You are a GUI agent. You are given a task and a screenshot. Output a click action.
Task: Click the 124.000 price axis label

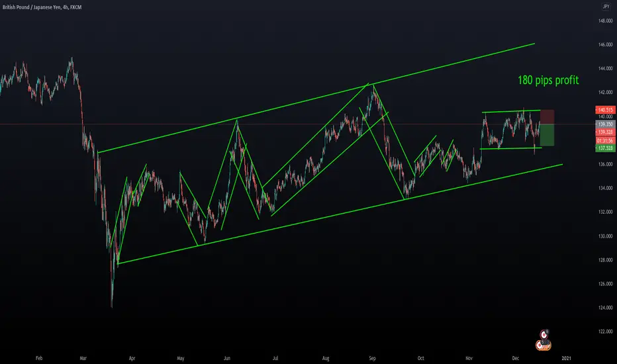[605, 308]
